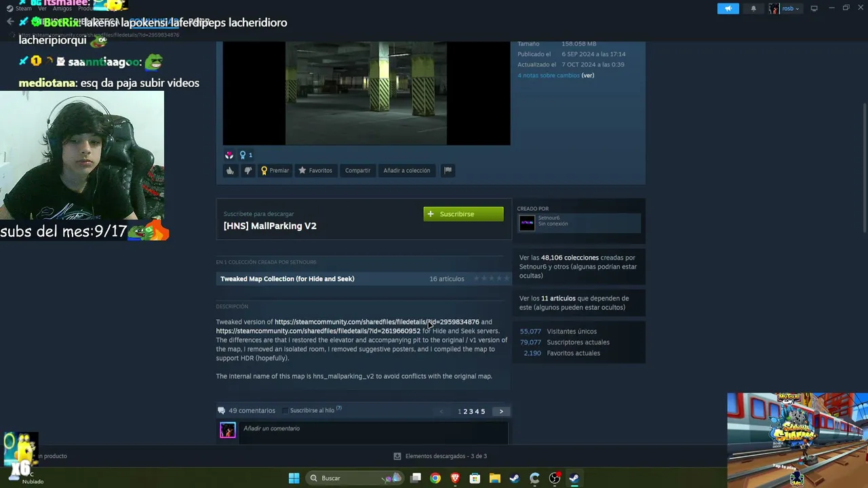The height and width of the screenshot is (488, 868).
Task: Open Brave browser from the taskbar
Action: pos(455,479)
